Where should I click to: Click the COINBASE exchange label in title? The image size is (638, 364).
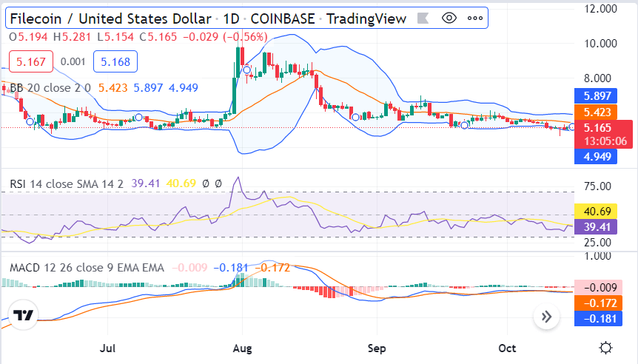(x=283, y=18)
